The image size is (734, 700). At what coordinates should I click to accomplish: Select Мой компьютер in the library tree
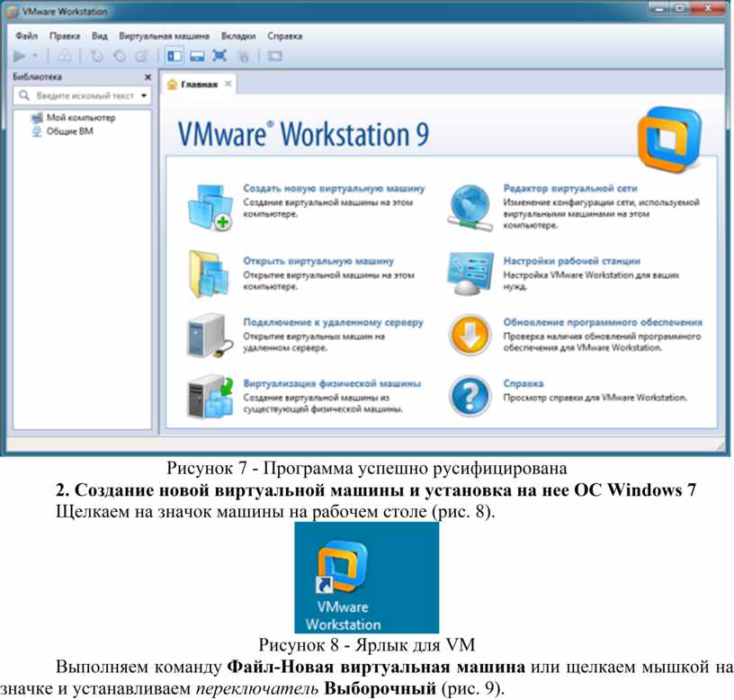click(81, 118)
